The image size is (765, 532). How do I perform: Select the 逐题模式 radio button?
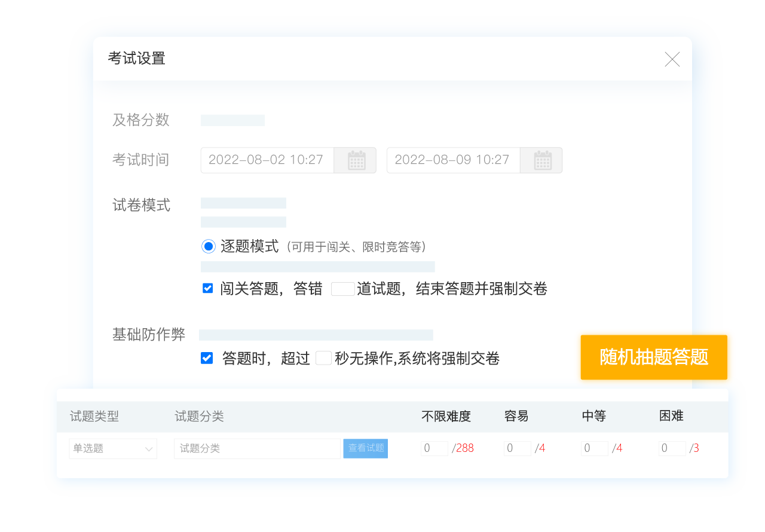coord(208,246)
